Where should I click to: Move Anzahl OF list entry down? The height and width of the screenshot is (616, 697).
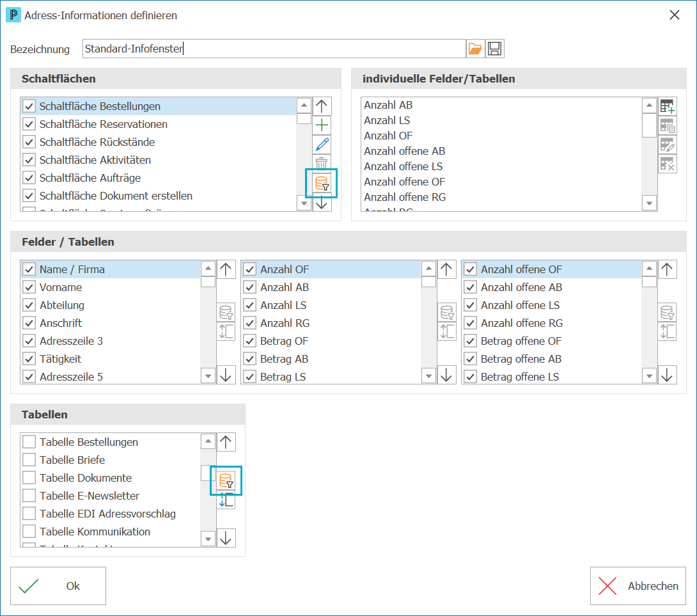[446, 374]
